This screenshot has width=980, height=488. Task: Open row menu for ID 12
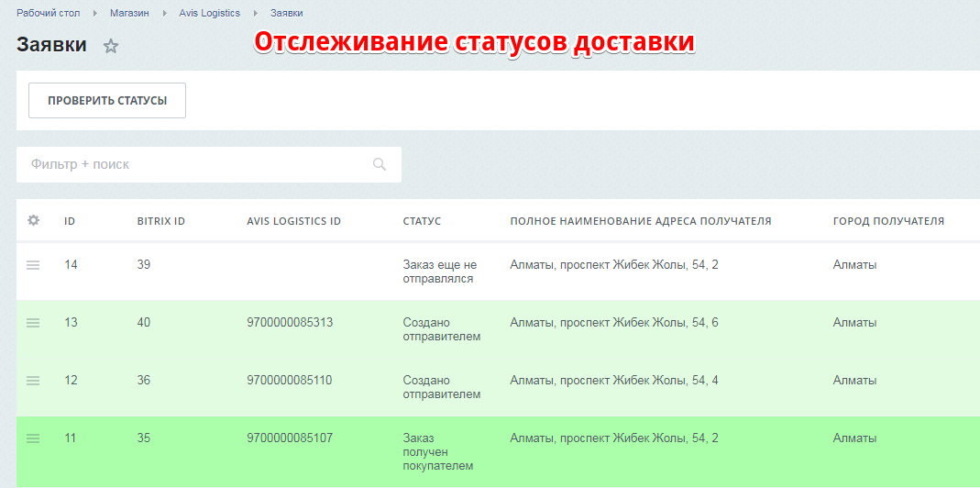tap(33, 381)
